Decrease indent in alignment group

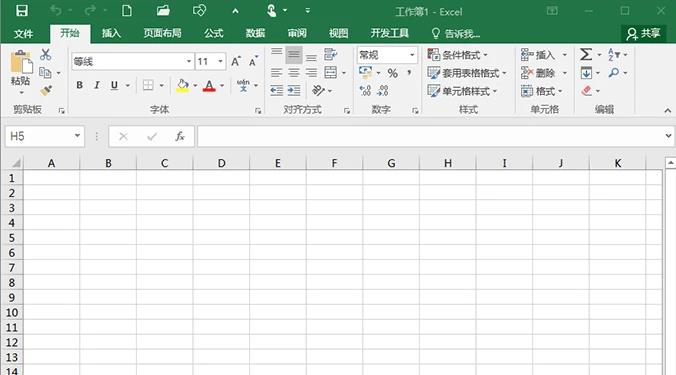click(276, 90)
